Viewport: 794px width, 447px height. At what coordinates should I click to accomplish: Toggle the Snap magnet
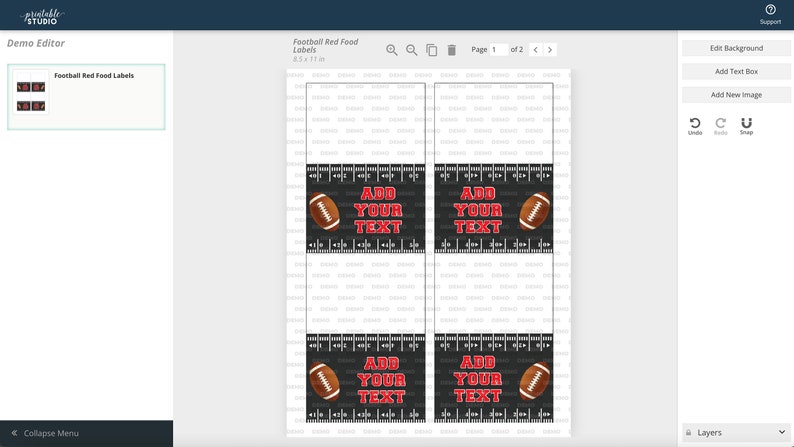(746, 126)
